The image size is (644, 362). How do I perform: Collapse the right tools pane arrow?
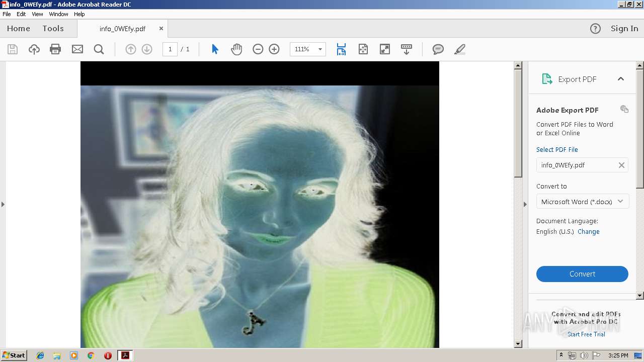[525, 204]
